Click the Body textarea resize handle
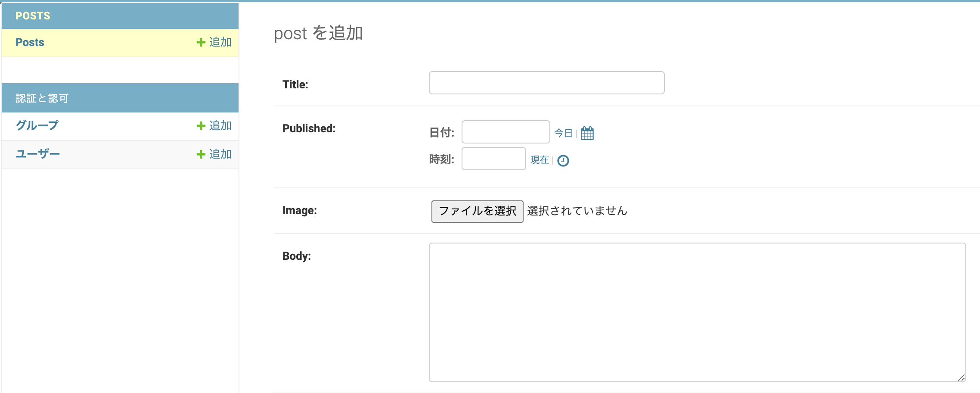The height and width of the screenshot is (393, 980). coord(961,377)
